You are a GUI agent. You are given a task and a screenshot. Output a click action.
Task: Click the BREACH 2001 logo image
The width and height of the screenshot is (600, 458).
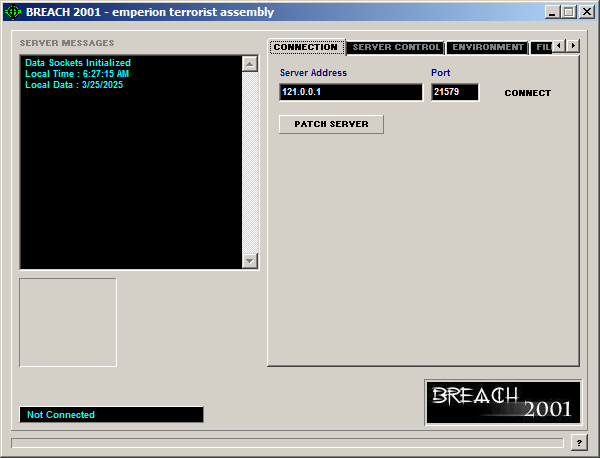tap(502, 401)
